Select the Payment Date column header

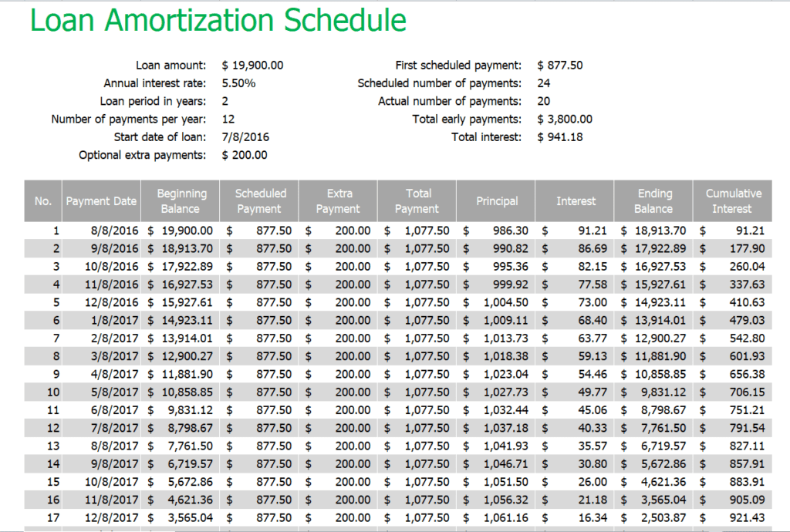(101, 200)
